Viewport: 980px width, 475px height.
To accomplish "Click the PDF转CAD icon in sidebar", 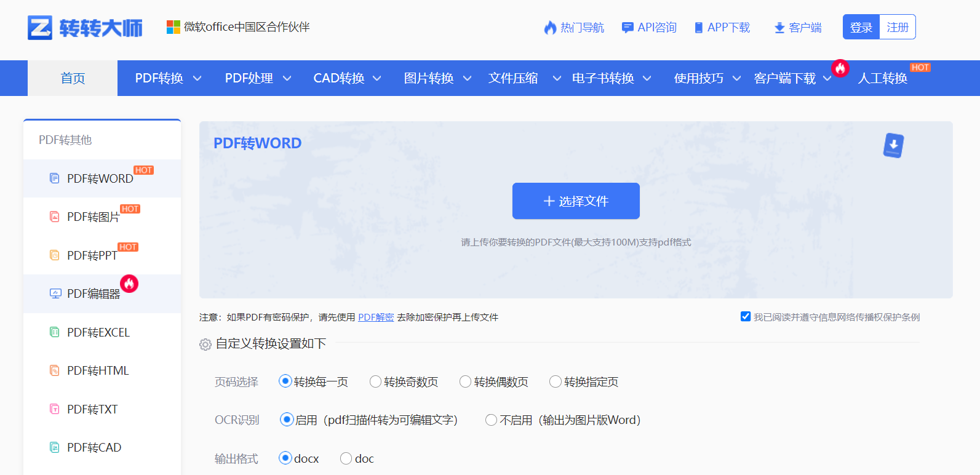I will [55, 447].
